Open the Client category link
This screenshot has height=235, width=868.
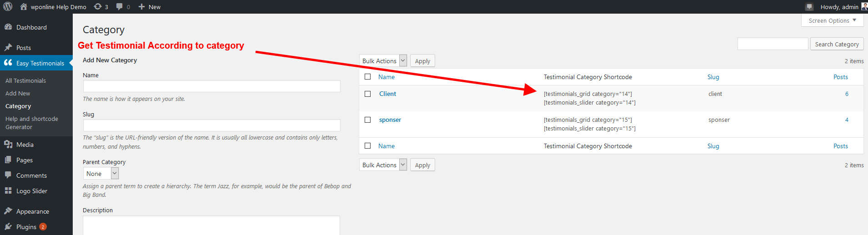coord(387,94)
